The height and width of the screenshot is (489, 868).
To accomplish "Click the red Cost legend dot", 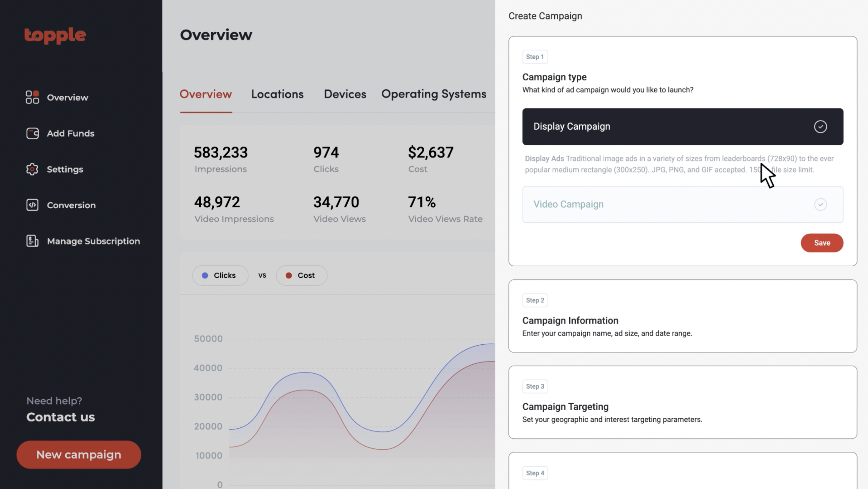I will 288,276.
